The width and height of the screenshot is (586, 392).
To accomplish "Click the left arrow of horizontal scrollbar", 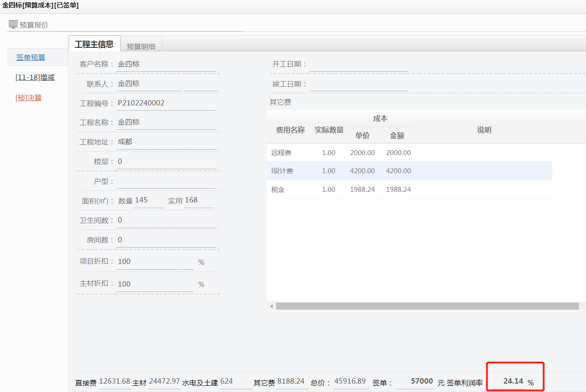I will tap(272, 307).
